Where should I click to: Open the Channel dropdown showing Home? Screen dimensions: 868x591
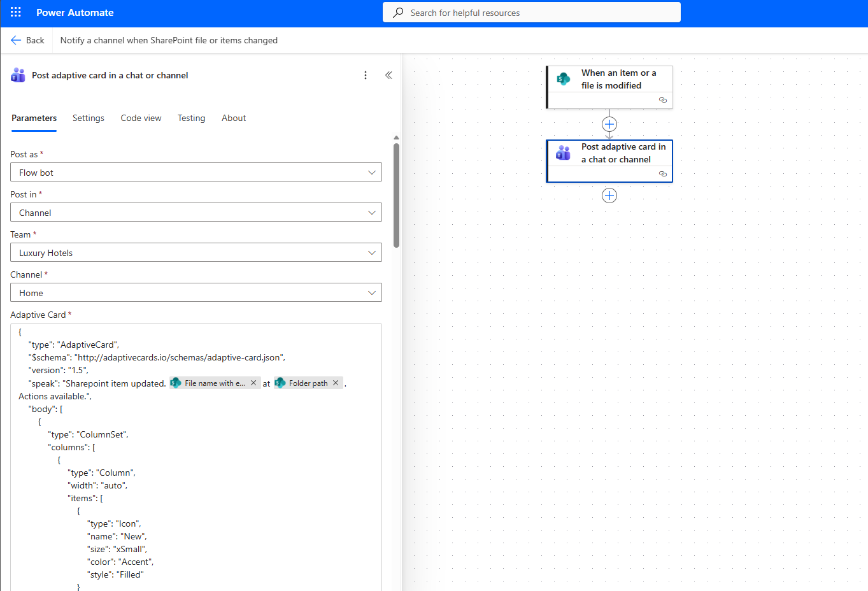click(372, 293)
